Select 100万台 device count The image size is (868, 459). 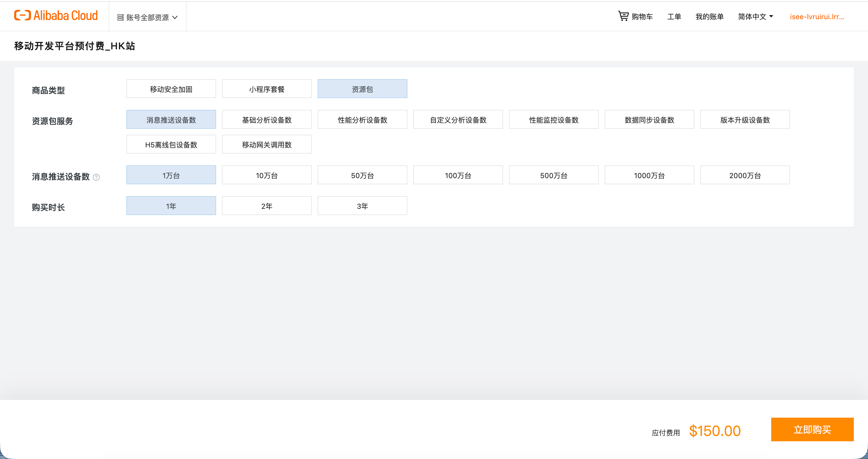[458, 175]
